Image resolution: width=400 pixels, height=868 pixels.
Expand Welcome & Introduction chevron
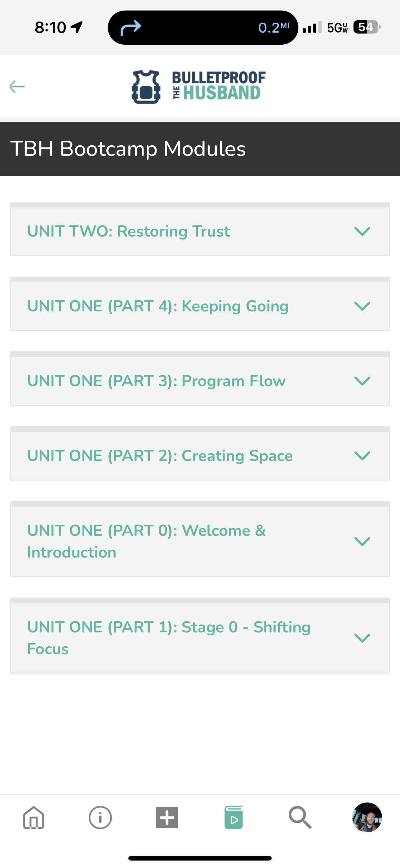pos(362,541)
